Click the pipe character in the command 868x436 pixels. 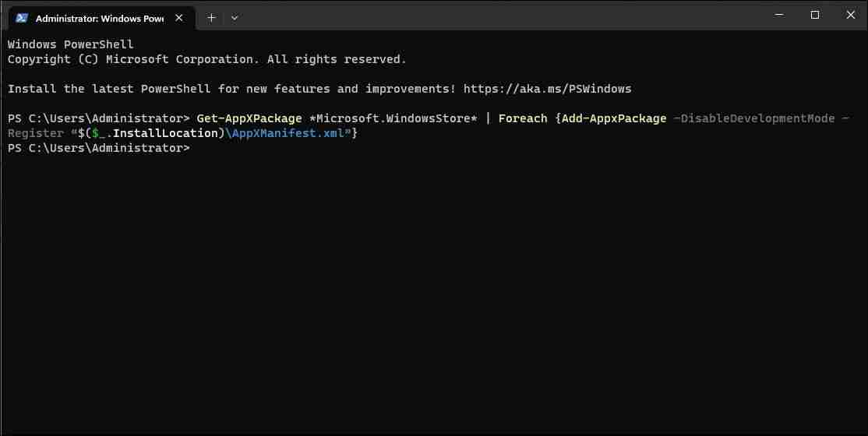pos(488,118)
